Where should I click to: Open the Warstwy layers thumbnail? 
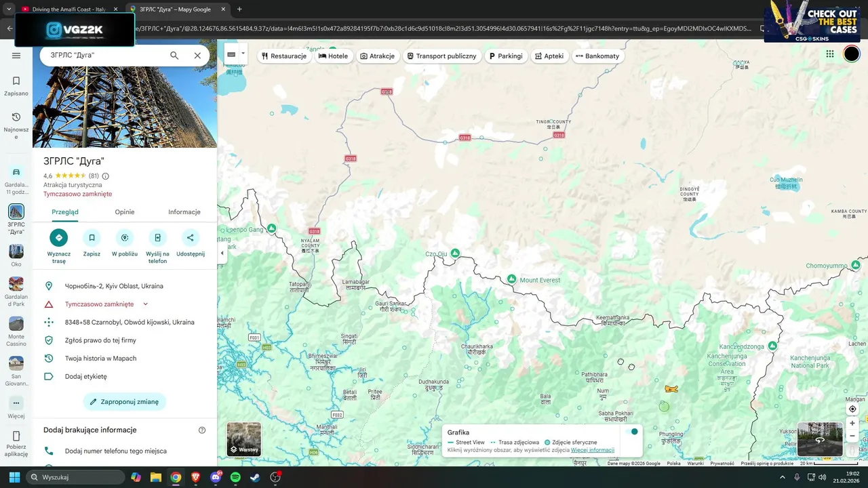(x=243, y=439)
